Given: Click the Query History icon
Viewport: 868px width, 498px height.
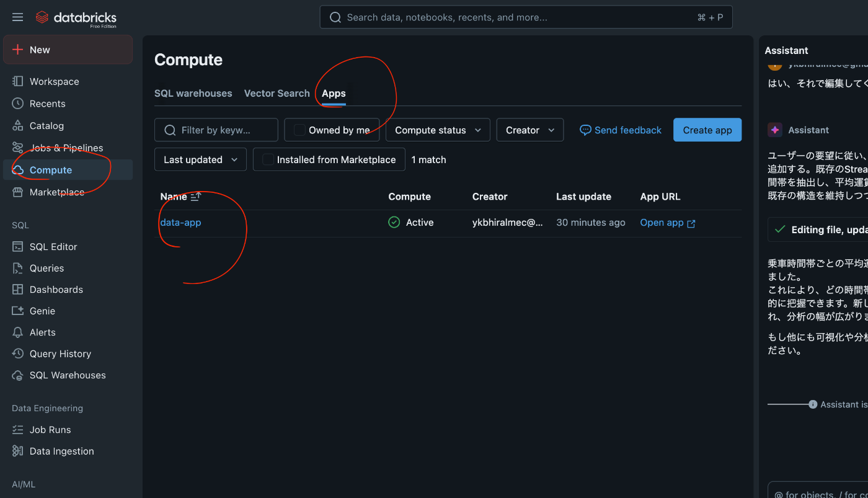Looking at the screenshot, I should (x=18, y=353).
